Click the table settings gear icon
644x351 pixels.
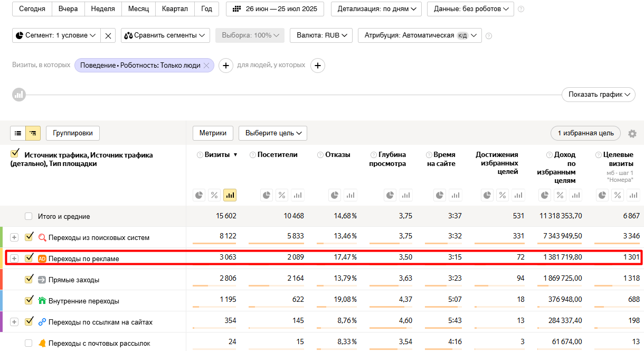tap(632, 134)
